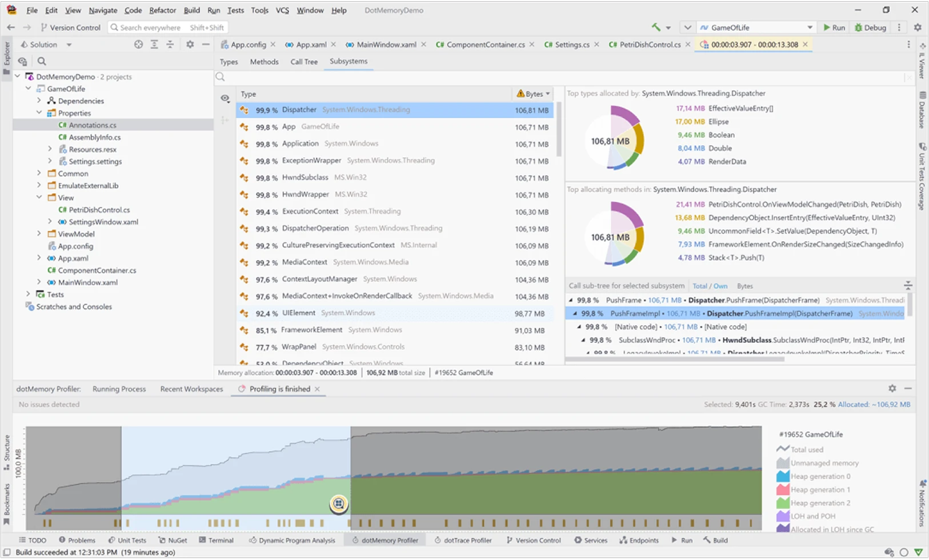929x560 pixels.
Task: Switch to the Call Tree tab
Action: tap(303, 62)
